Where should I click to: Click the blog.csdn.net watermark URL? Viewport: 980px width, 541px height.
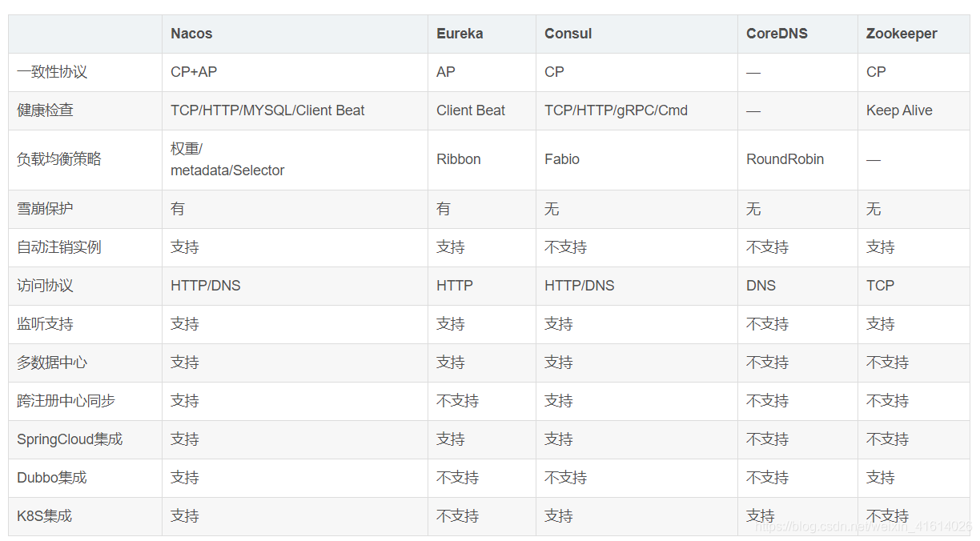click(863, 527)
